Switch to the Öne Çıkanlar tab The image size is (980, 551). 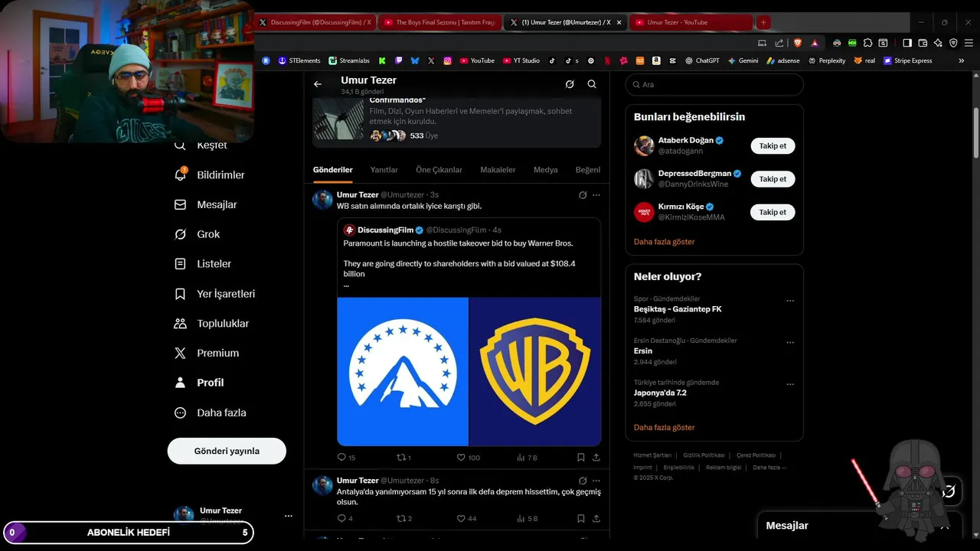coord(439,170)
